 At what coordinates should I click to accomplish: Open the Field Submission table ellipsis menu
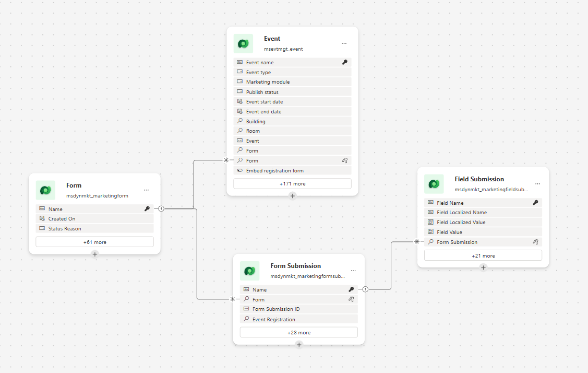click(x=537, y=184)
